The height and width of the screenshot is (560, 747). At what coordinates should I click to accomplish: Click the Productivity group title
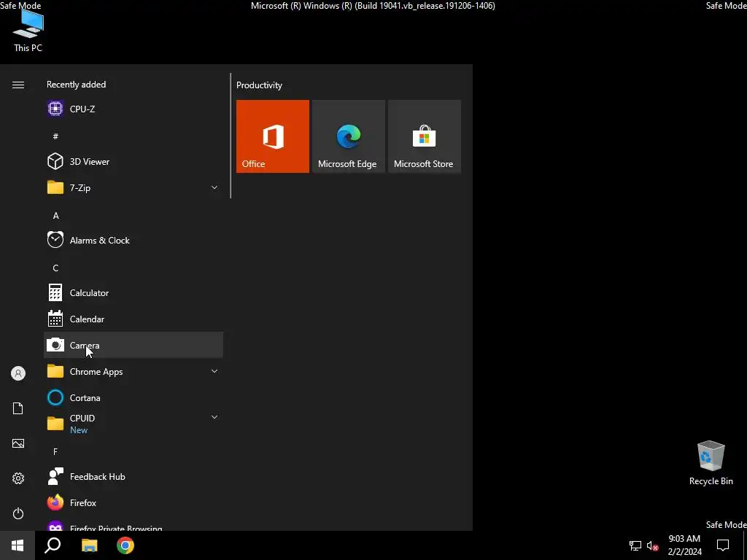(x=259, y=85)
